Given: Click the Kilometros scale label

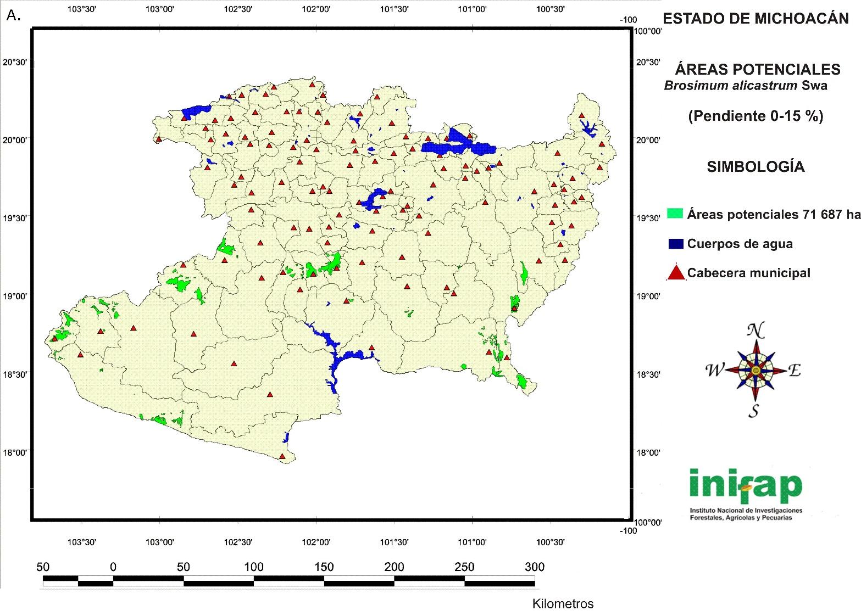Looking at the screenshot, I should pyautogui.click(x=563, y=604).
